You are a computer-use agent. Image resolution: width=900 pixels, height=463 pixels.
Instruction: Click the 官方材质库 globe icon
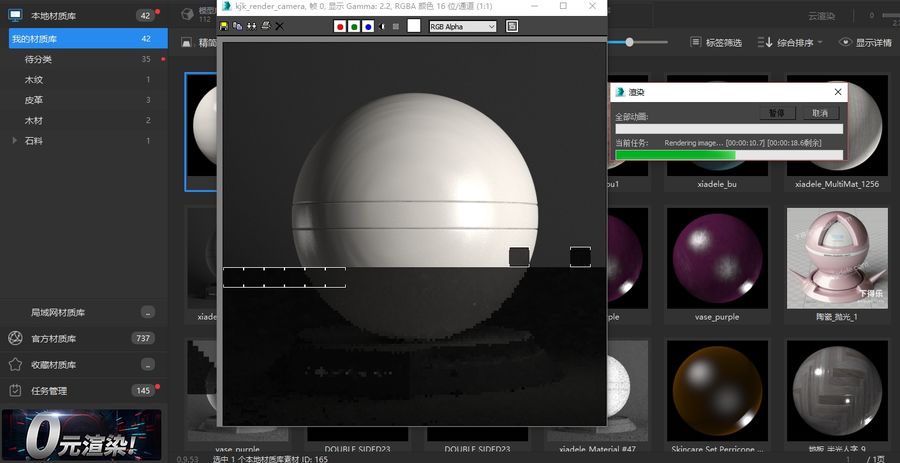pos(15,339)
